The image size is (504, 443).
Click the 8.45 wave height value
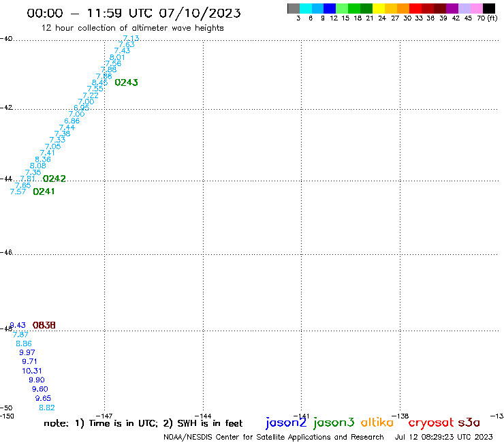point(99,82)
